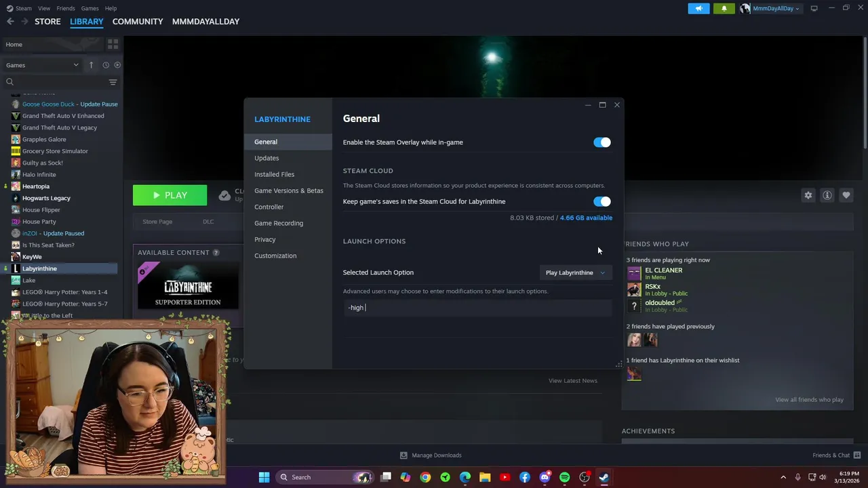Select Game Versions & Betas section
The image size is (868, 488).
[288, 190]
